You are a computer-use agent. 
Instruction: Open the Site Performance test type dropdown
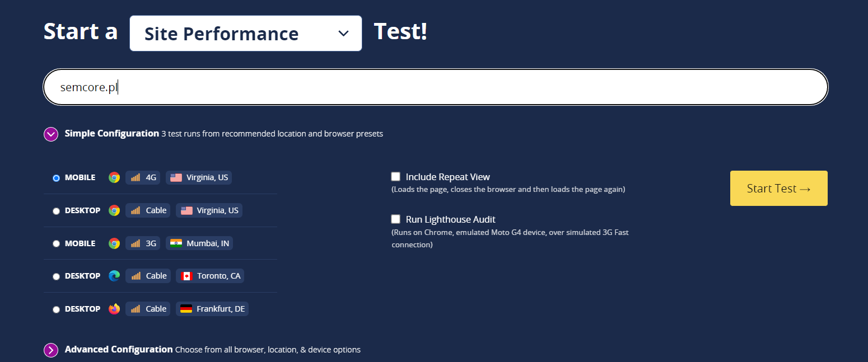(x=246, y=34)
